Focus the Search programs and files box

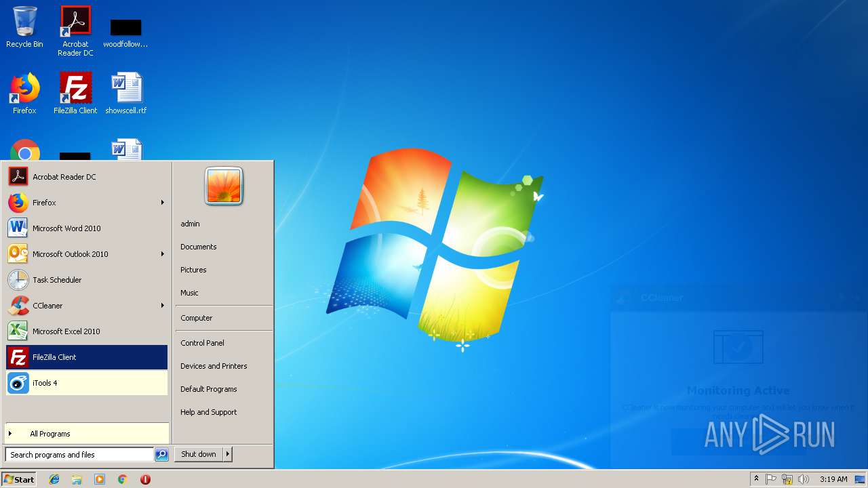[x=79, y=455]
